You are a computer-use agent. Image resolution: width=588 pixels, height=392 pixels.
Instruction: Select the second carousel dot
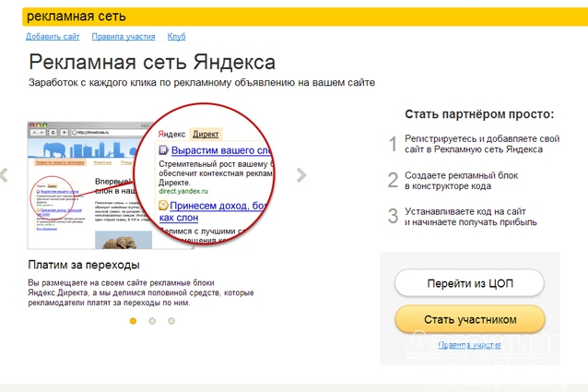click(152, 321)
